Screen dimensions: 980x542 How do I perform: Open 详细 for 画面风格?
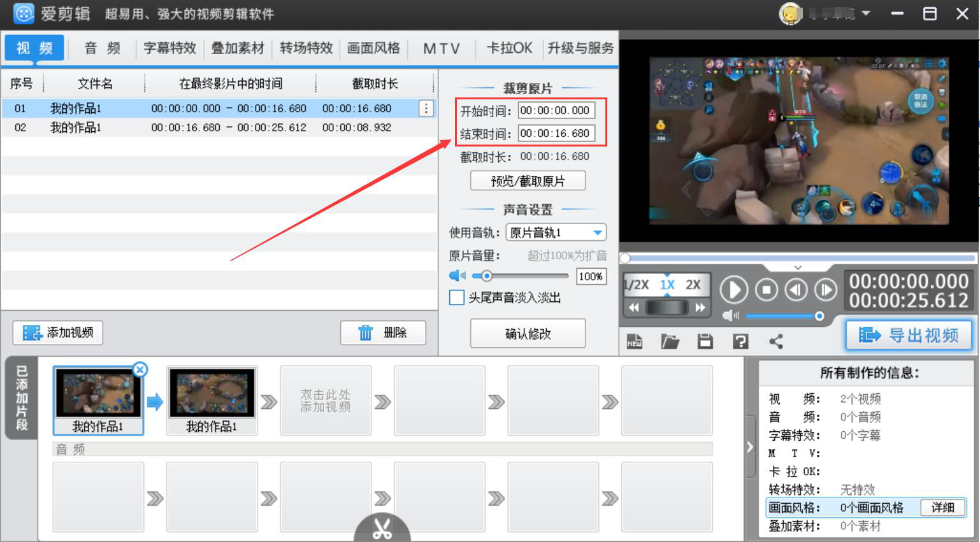[942, 508]
